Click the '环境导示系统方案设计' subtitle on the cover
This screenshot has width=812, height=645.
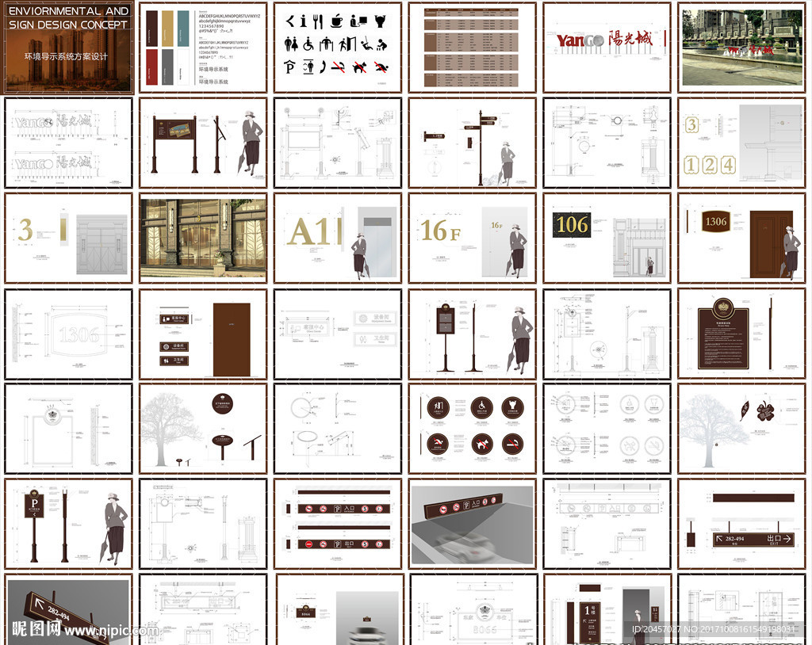[x=67, y=56]
